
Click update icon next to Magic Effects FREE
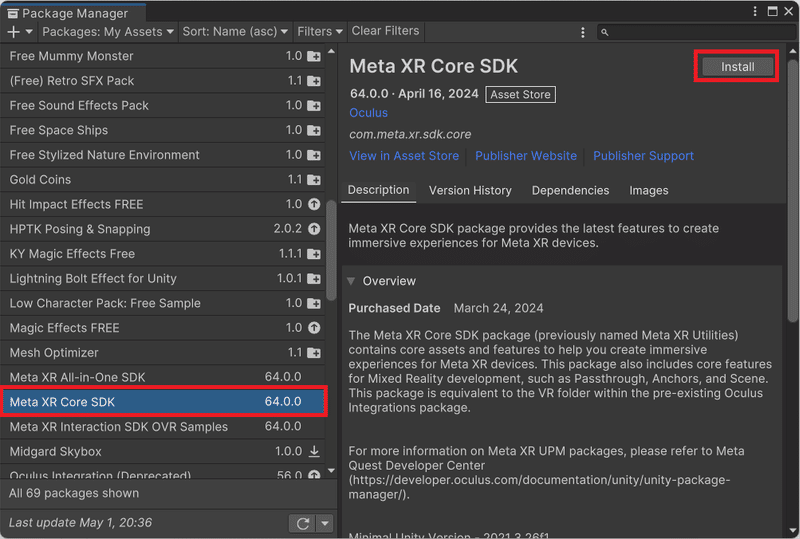tap(314, 328)
